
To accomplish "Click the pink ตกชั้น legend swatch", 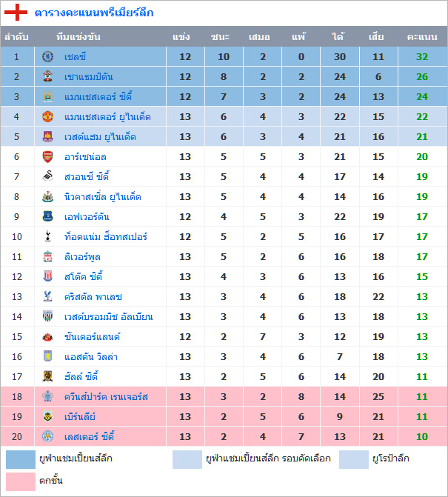I will 21,481.
